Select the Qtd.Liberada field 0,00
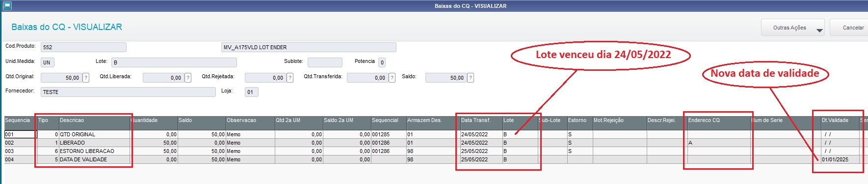The height and width of the screenshot is (184, 868). 163,78
